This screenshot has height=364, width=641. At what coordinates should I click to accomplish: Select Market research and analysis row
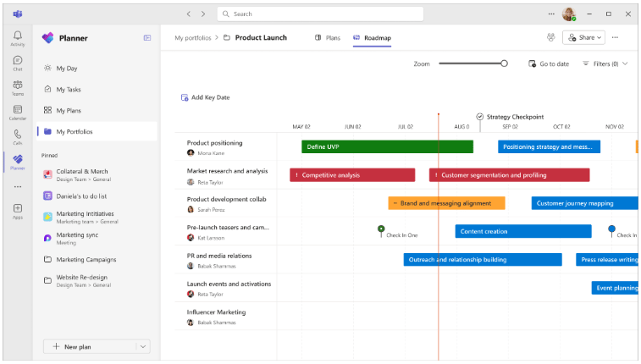(x=226, y=176)
